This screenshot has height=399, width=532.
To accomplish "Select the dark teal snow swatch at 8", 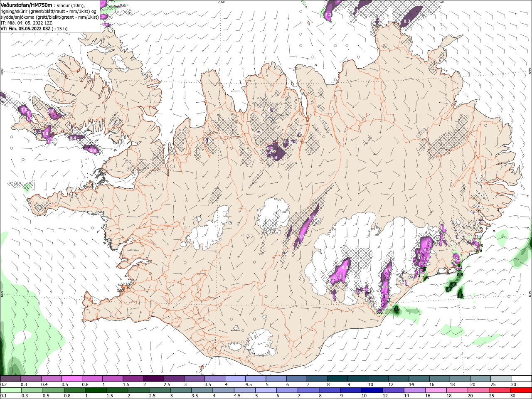I will click(x=337, y=379).
